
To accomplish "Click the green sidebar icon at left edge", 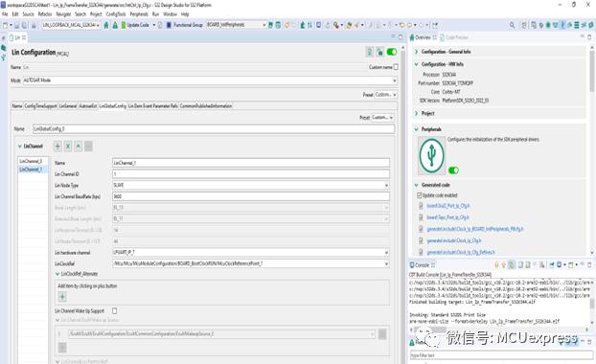I will [4, 48].
